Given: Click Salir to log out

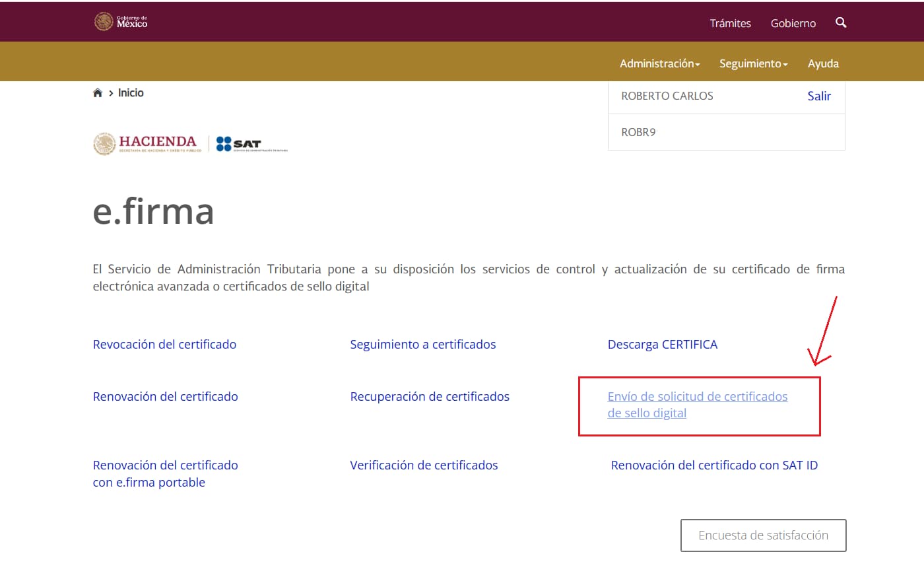Looking at the screenshot, I should pos(819,96).
